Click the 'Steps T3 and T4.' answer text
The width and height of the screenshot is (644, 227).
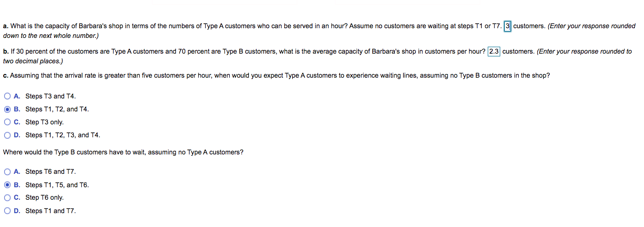coord(50,96)
